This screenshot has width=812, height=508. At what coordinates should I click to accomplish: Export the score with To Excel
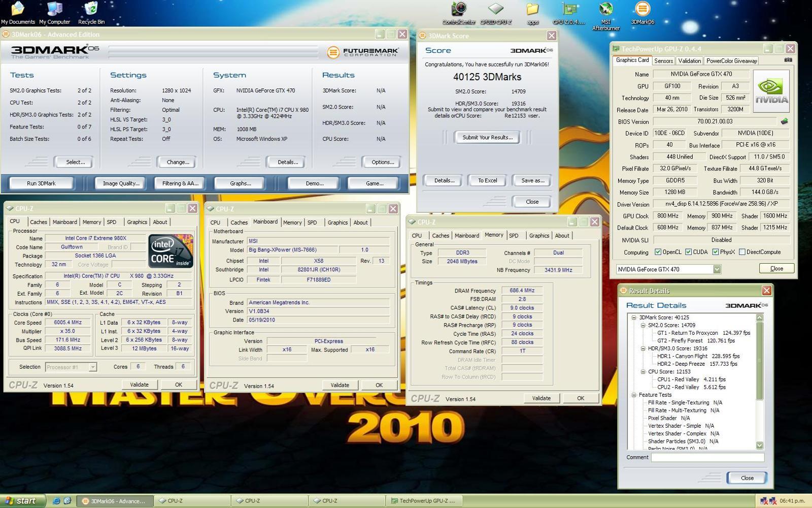tap(487, 180)
